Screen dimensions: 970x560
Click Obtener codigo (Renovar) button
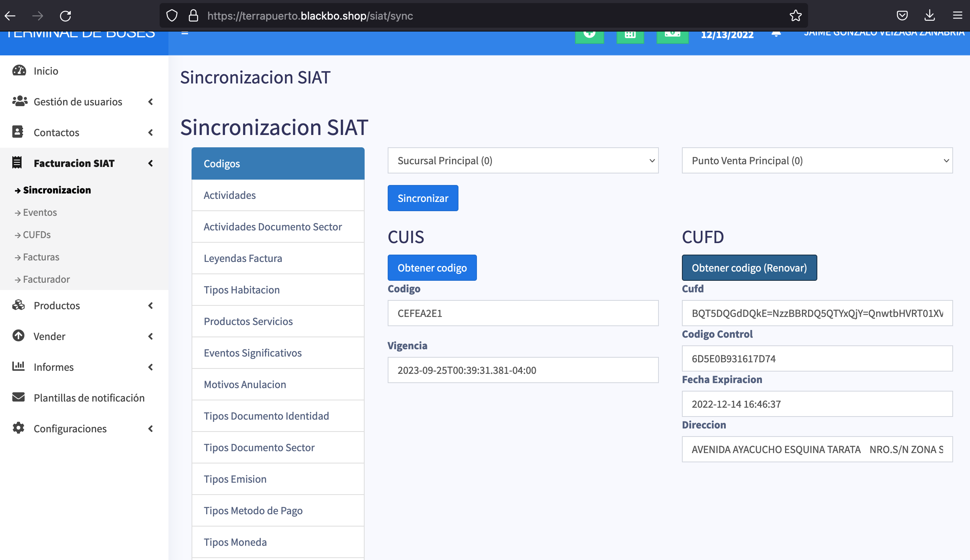pos(749,268)
